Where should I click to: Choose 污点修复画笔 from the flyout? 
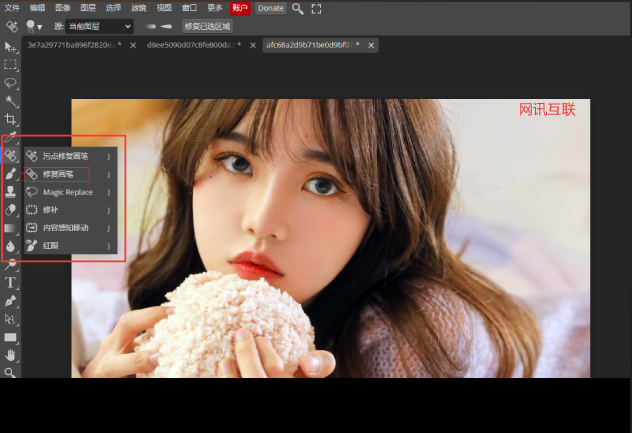click(x=65, y=156)
